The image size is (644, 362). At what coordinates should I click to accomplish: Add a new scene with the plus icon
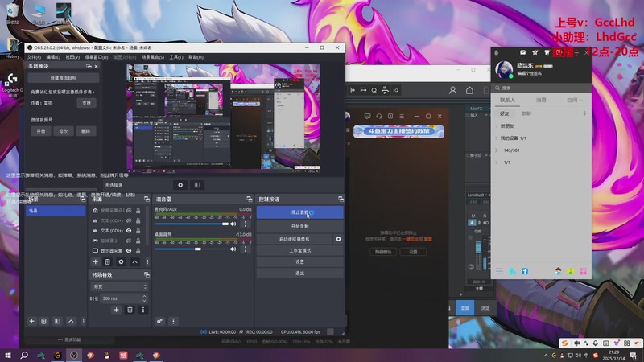tap(31, 321)
